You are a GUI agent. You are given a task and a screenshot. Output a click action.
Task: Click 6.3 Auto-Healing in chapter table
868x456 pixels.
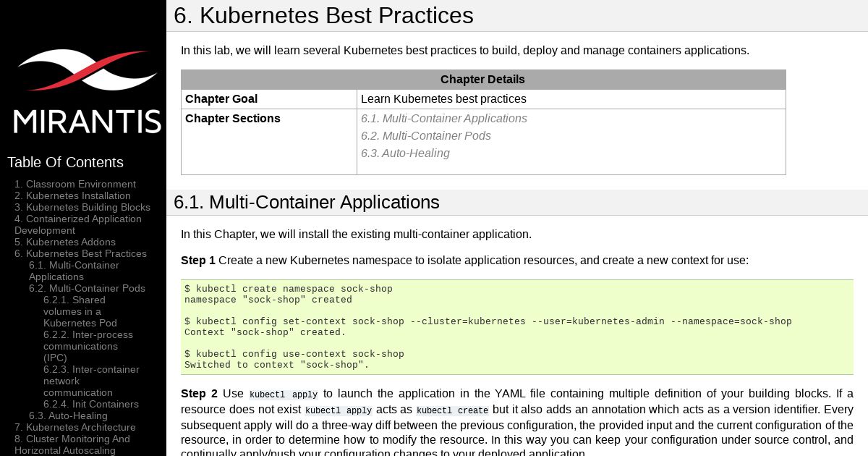point(405,153)
